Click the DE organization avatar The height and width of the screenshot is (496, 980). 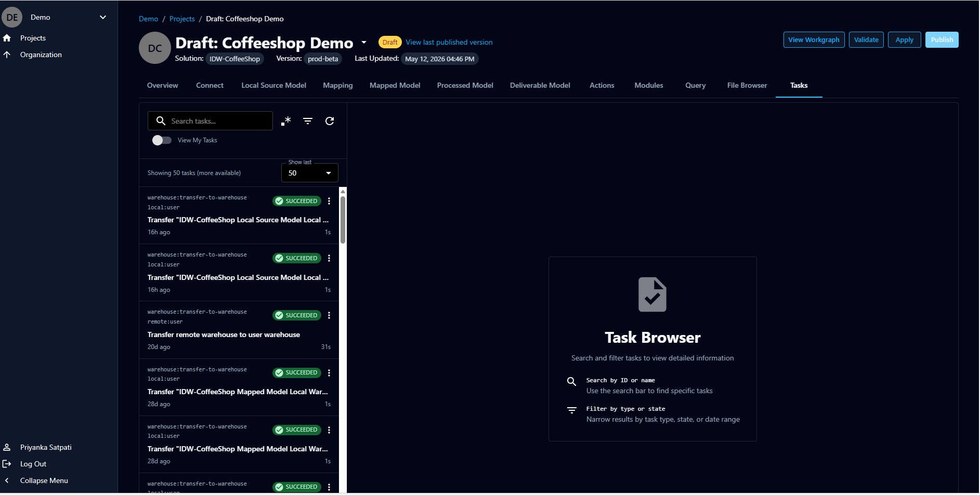(x=12, y=17)
